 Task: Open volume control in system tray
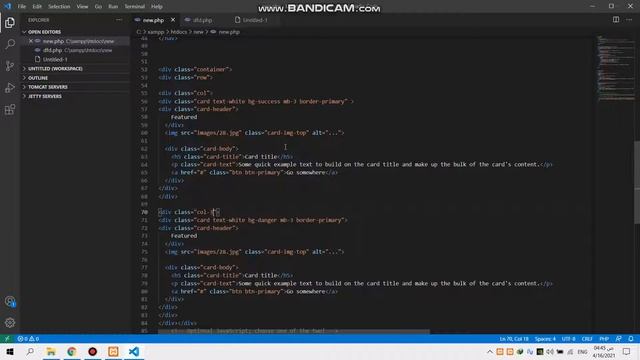(x=550, y=351)
